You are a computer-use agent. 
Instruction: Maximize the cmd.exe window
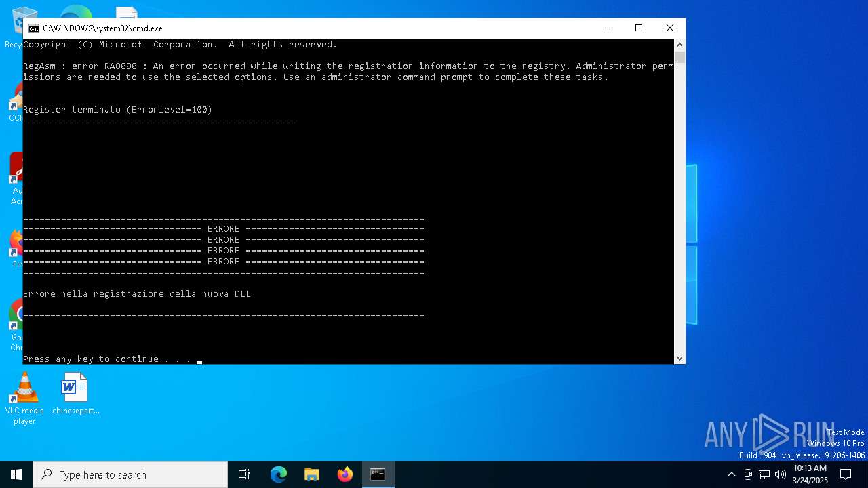[639, 28]
